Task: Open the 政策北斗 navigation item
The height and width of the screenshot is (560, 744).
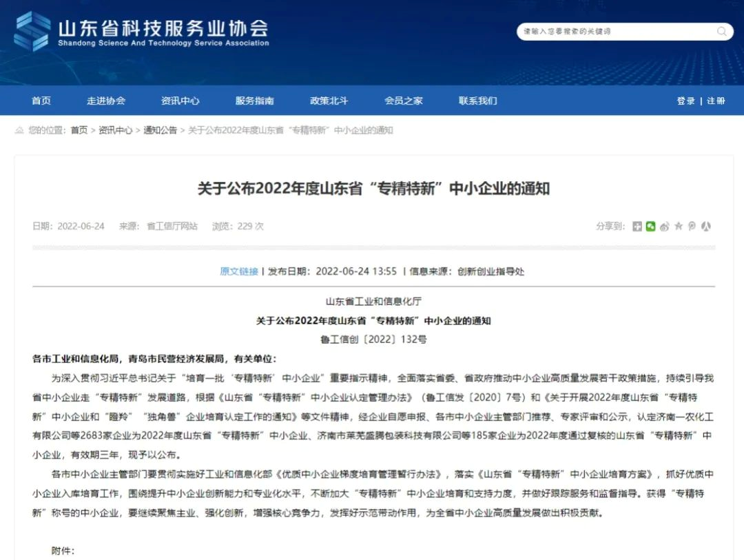Action: coord(329,101)
